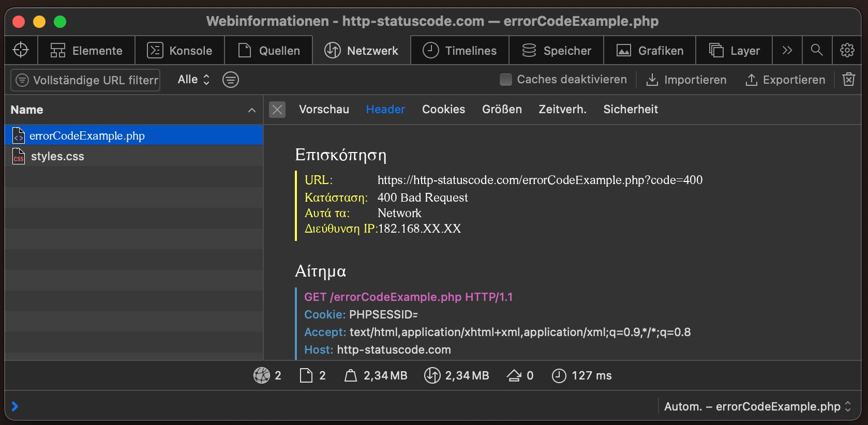Screen dimensions: 868x425
Task: Click the Network source value text
Action: [x=399, y=213]
